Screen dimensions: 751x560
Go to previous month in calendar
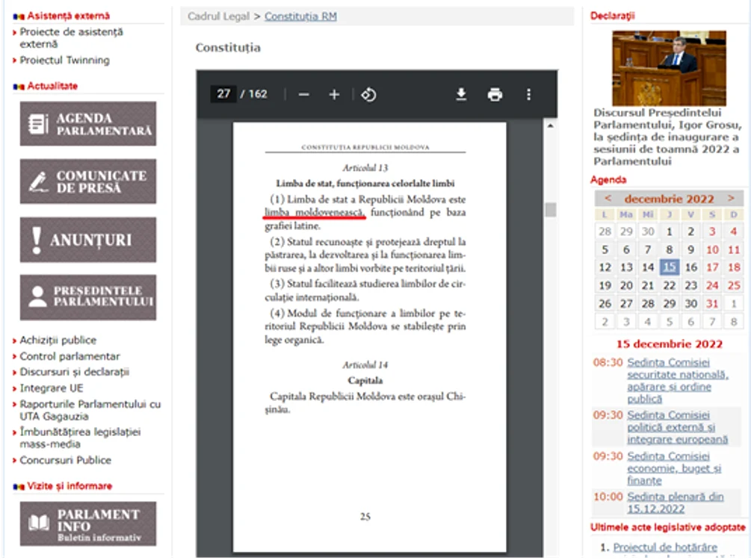click(608, 198)
